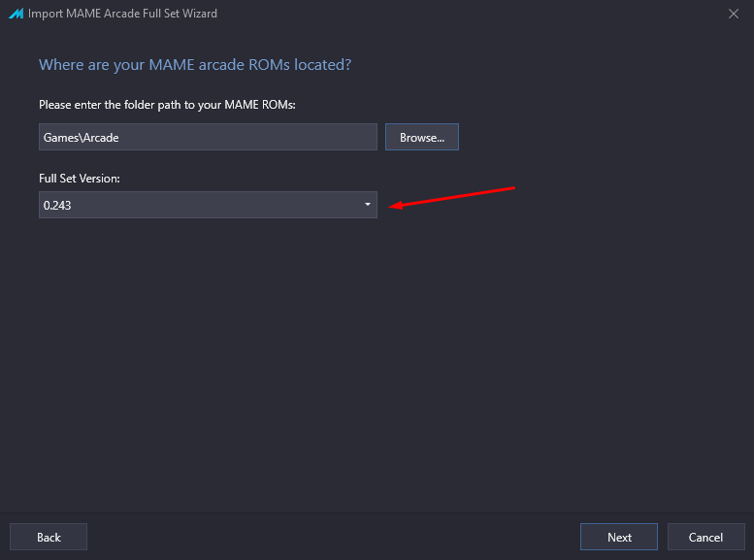Click the Browse... button
This screenshot has width=754, height=560.
[422, 137]
